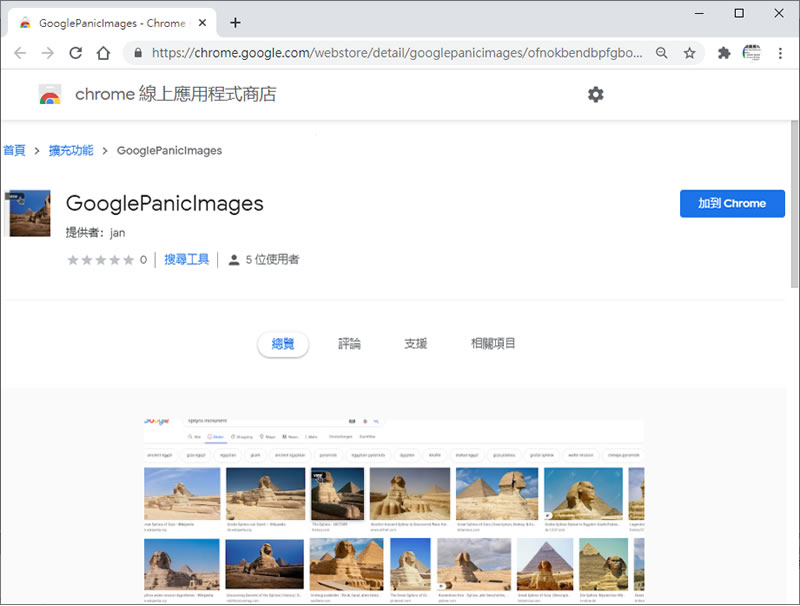Open the 相關項目 tab
This screenshot has height=606, width=800.
[493, 344]
